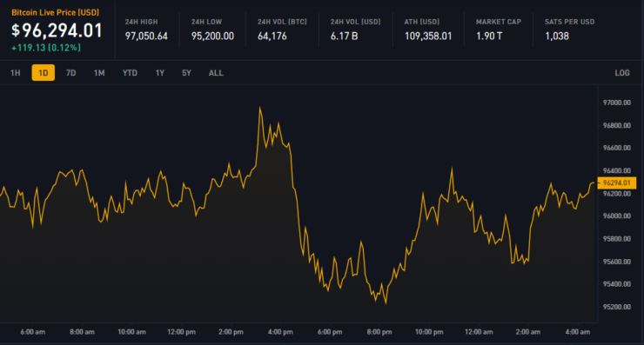Switch chart to 1M range
The width and height of the screenshot is (644, 345).
99,73
